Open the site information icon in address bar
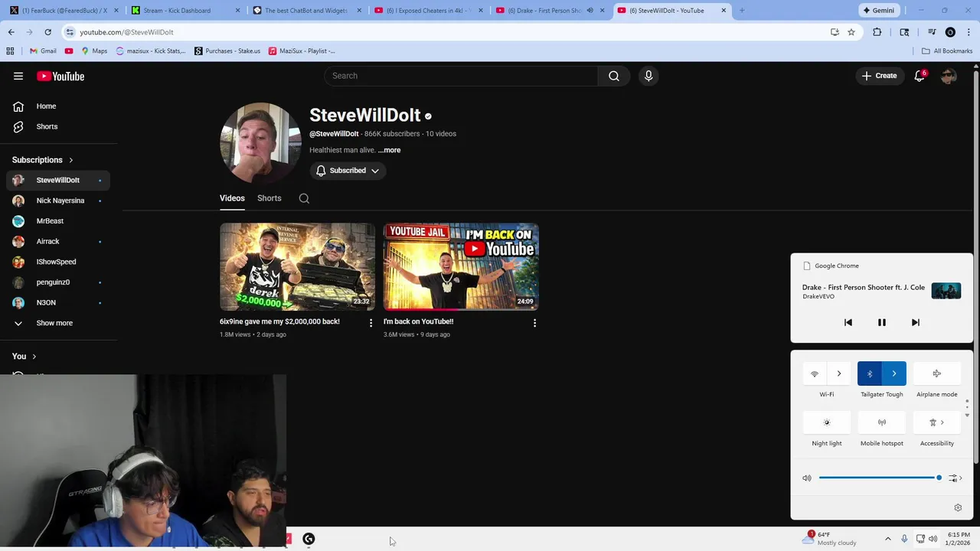Screen dimensions: 980x551 point(70,32)
